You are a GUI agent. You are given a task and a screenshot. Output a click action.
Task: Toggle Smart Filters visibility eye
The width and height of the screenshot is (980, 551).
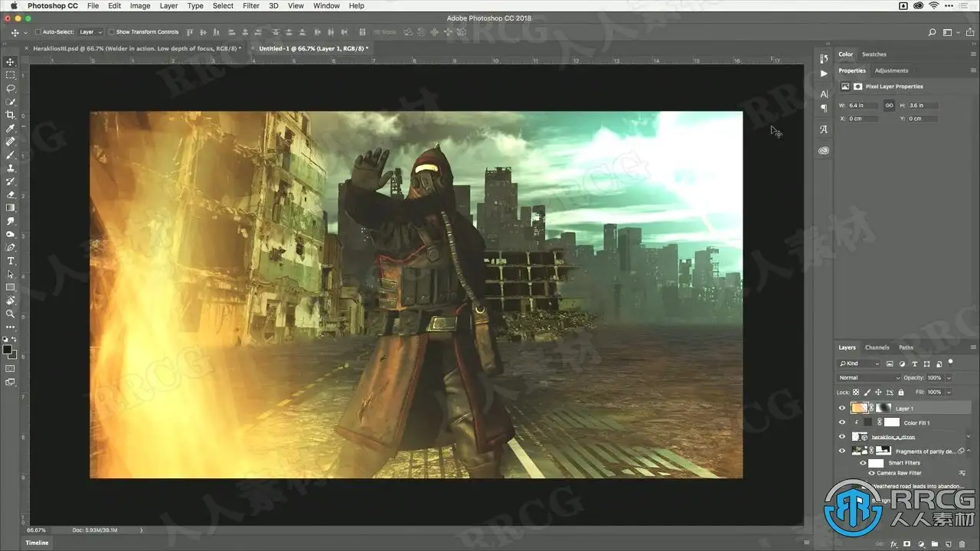point(863,463)
